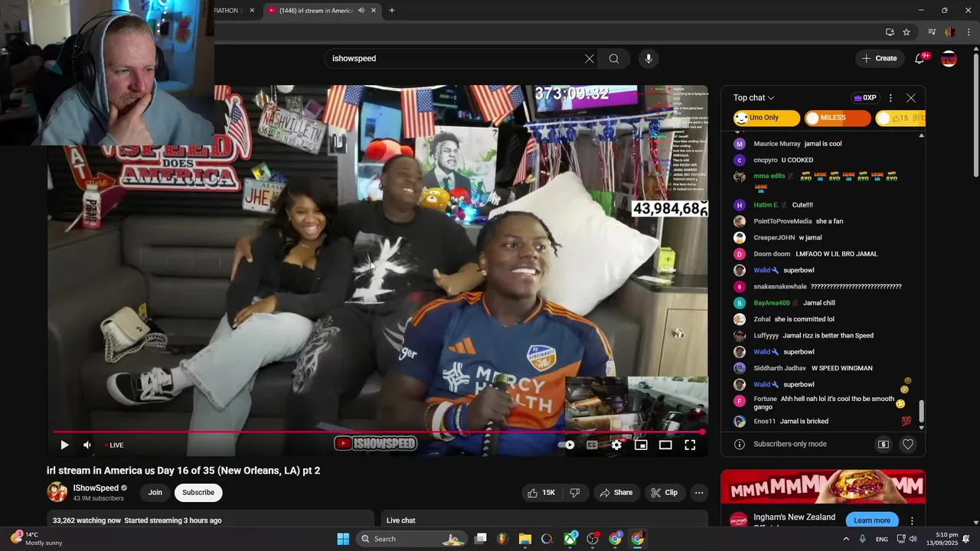The image size is (980, 551).
Task: Open player settings gear
Action: pyautogui.click(x=616, y=445)
